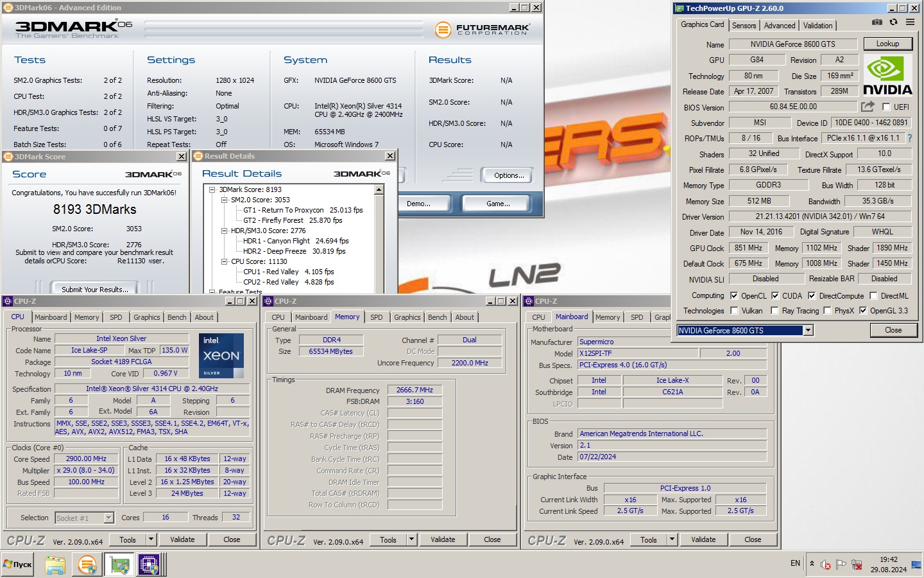
Task: Click the volume icon in the system tray
Action: [826, 565]
